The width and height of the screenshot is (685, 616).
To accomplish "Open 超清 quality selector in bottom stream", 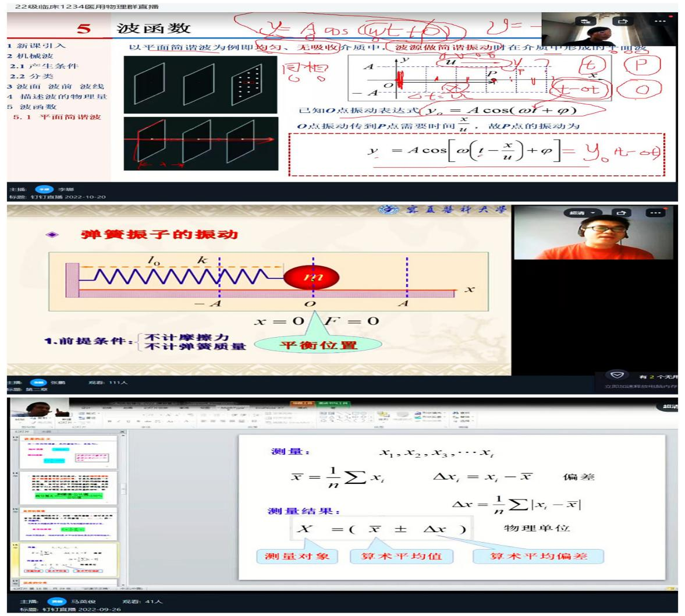I will [x=669, y=406].
